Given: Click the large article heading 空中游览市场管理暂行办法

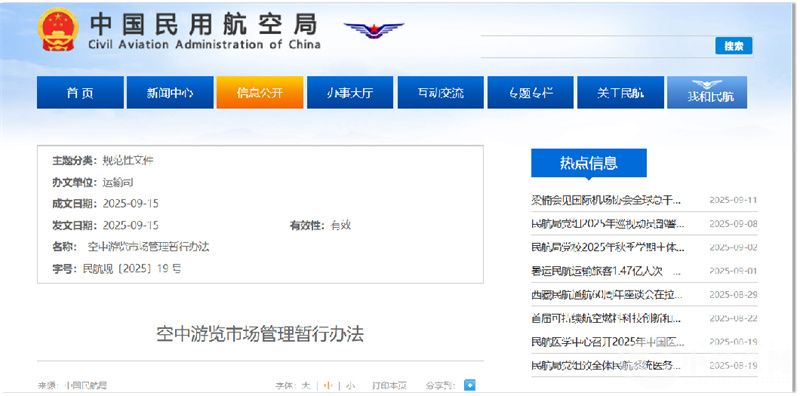Looking at the screenshot, I should 260,334.
